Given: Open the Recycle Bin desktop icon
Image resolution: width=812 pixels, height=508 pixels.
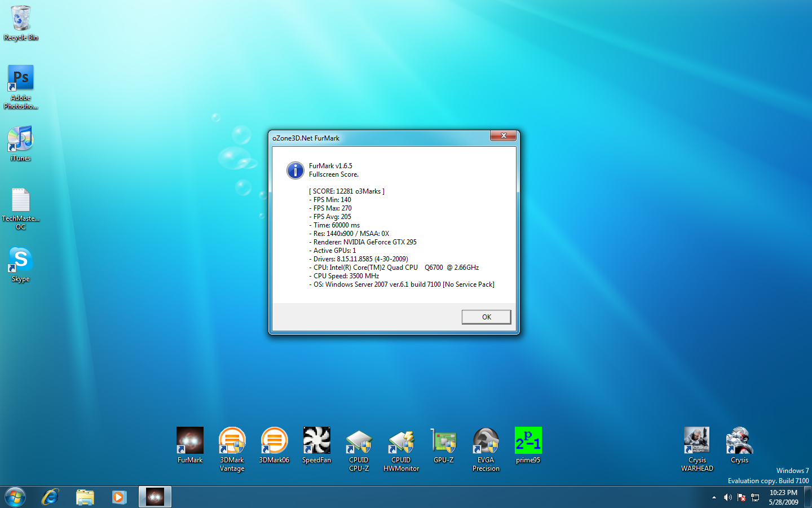Looking at the screenshot, I should 21,23.
